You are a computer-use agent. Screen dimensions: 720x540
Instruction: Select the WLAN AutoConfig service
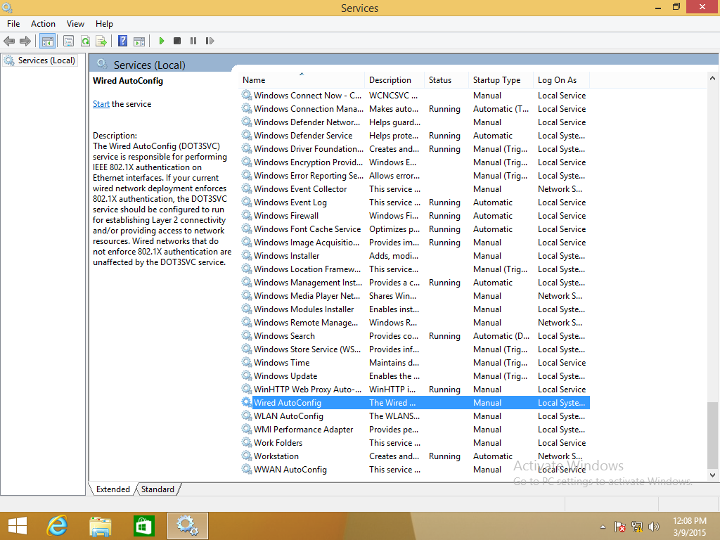click(415, 416)
